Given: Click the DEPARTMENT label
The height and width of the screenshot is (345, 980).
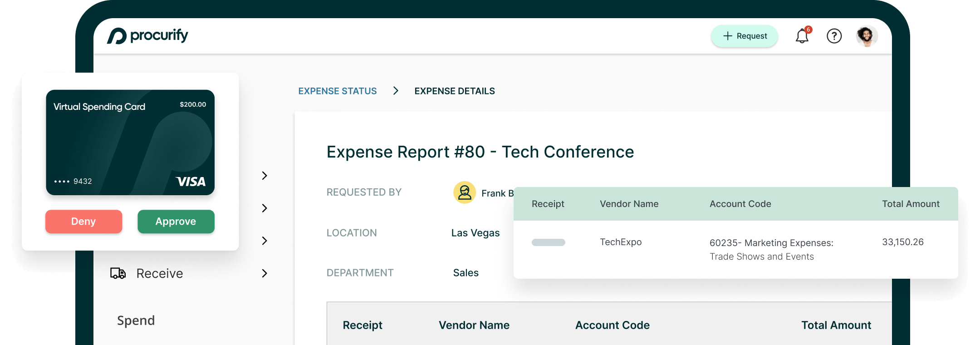Looking at the screenshot, I should pos(360,273).
